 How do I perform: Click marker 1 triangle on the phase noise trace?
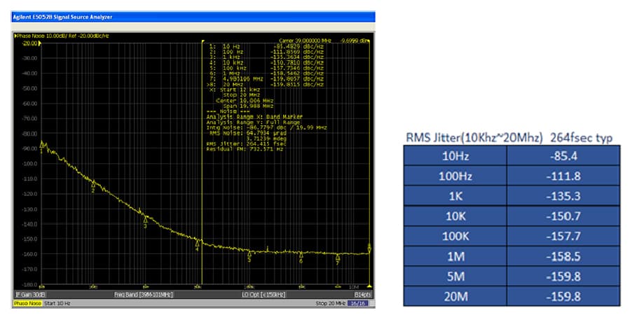point(41,144)
